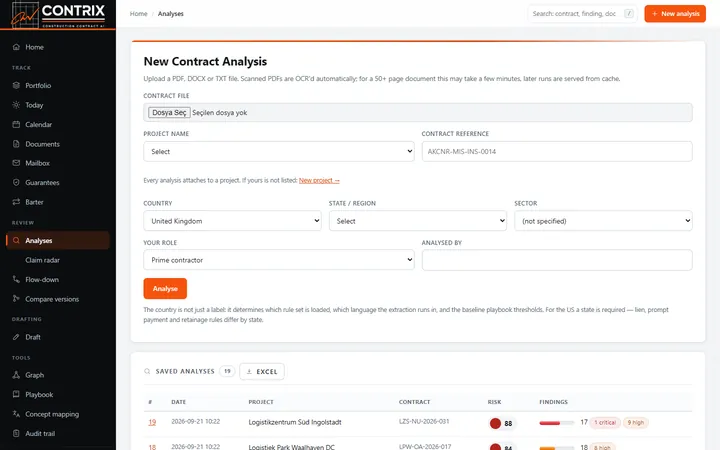Screen dimensions: 720x450
Task: Click the Contrix logo
Action: tap(58, 14)
